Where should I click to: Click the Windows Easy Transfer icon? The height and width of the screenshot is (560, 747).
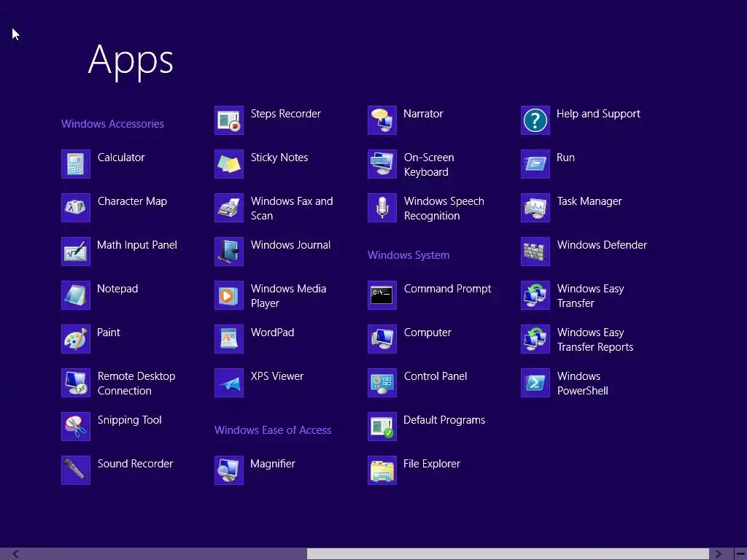[x=535, y=295]
